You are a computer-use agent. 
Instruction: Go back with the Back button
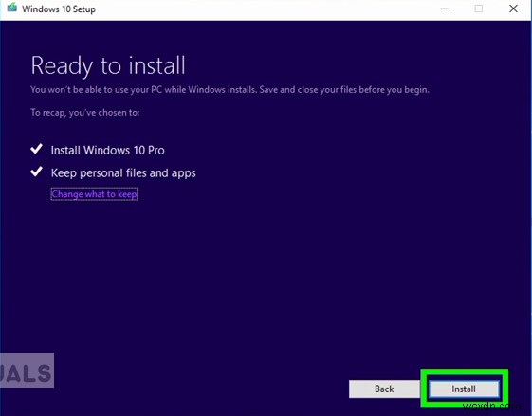pos(384,389)
